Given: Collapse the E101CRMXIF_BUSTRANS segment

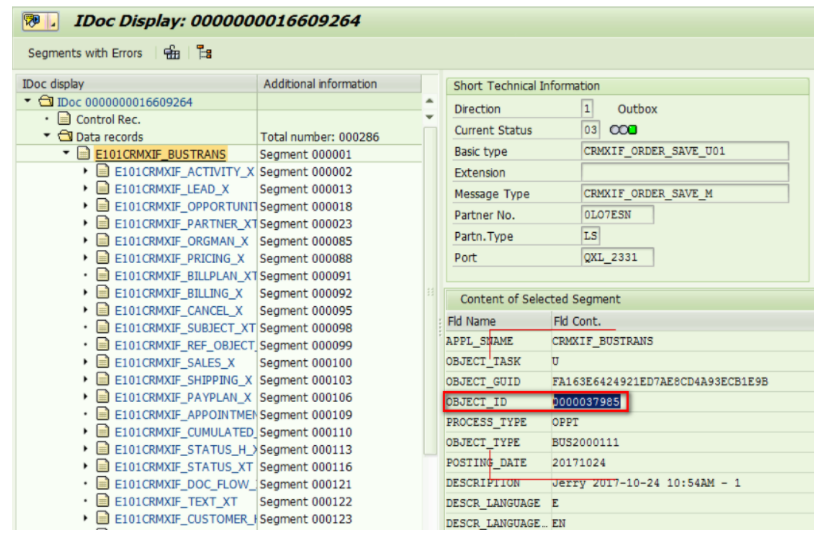Looking at the screenshot, I should pyautogui.click(x=66, y=153).
